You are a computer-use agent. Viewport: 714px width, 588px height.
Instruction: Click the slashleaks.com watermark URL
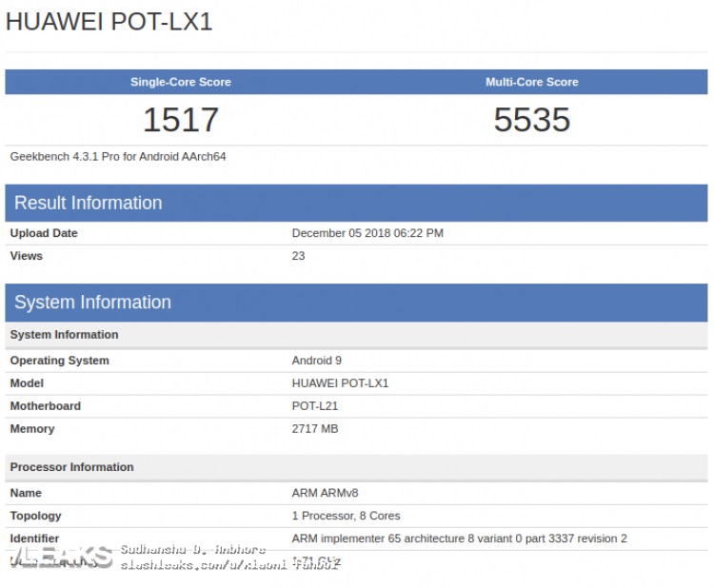[228, 564]
